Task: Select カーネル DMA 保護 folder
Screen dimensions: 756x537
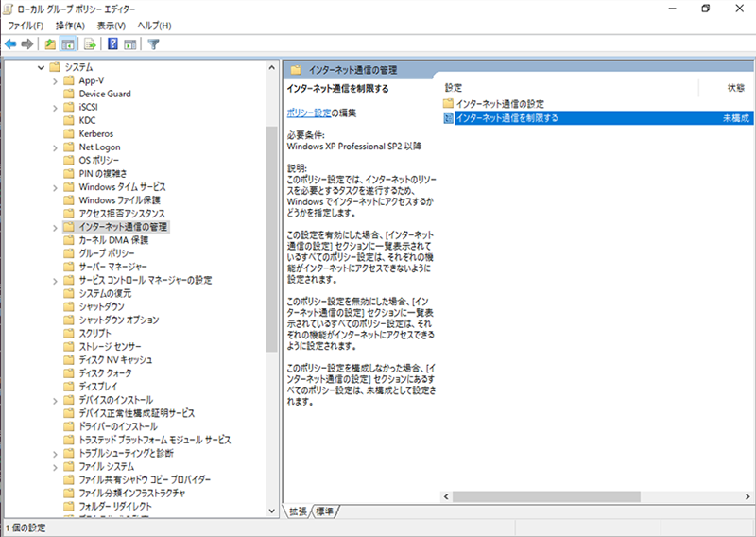Action: (113, 240)
